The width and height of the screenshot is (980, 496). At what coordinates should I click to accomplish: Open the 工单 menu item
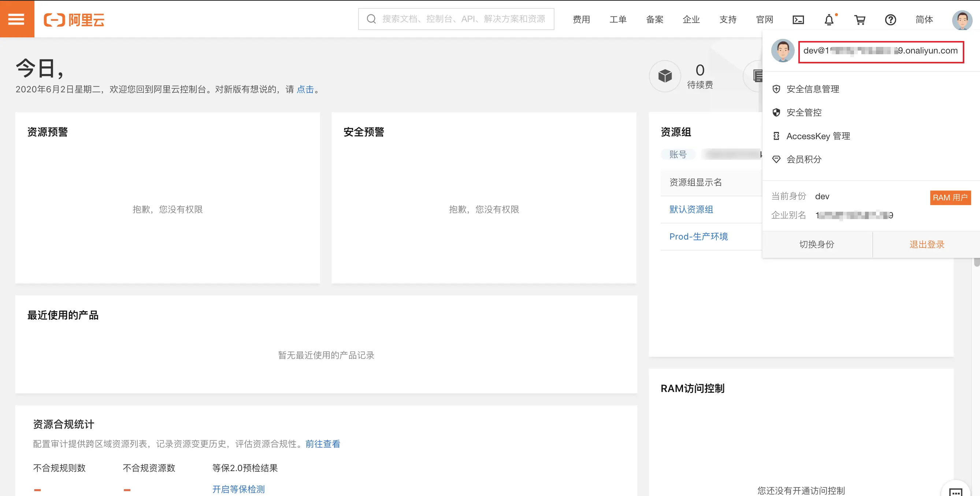coord(618,19)
